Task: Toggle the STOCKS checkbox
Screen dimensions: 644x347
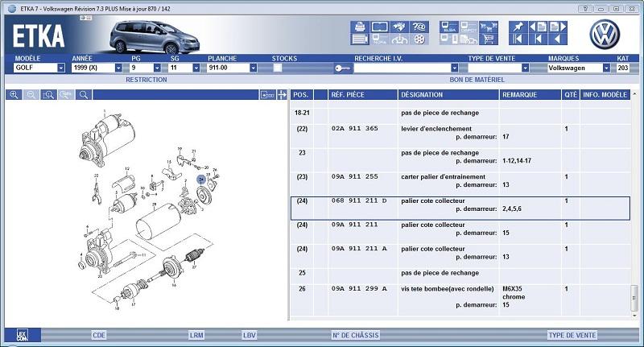Action: [278, 68]
